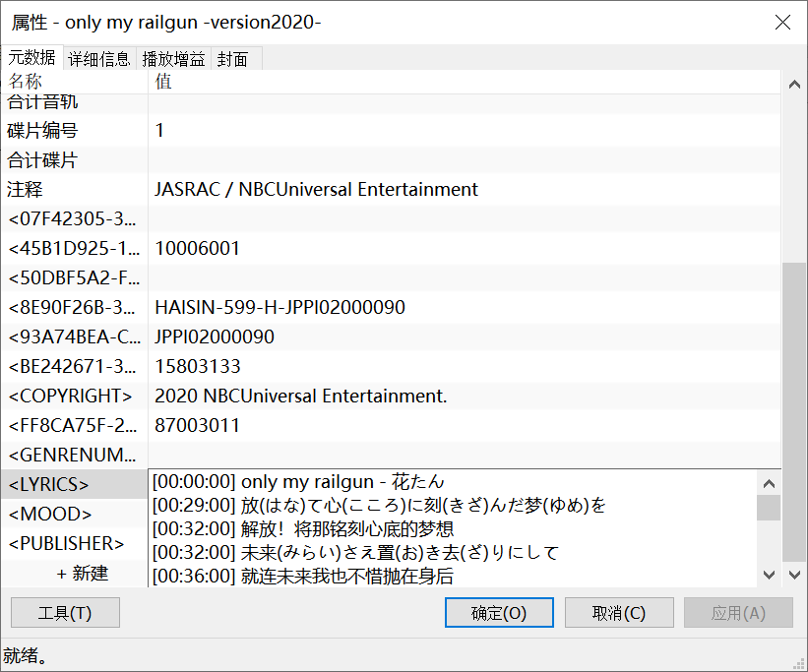The height and width of the screenshot is (672, 808).
Task: Click the value 15803133
Action: pyautogui.click(x=198, y=366)
